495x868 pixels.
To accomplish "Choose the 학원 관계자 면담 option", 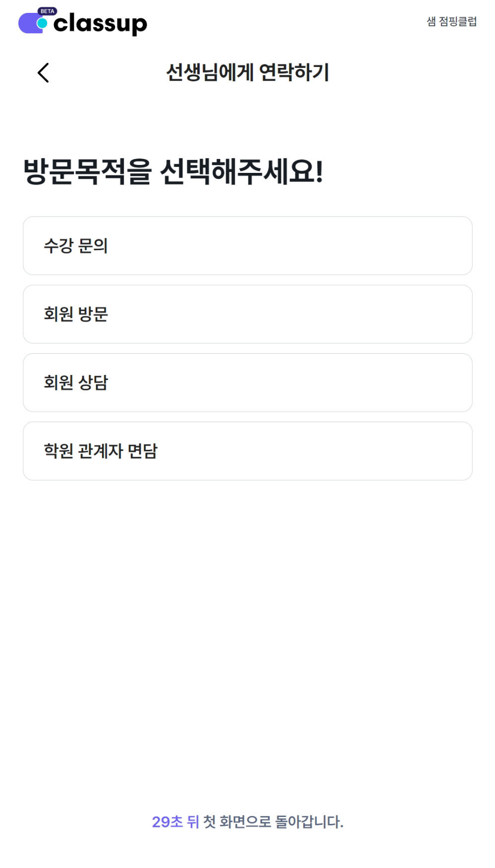I will (x=247, y=451).
